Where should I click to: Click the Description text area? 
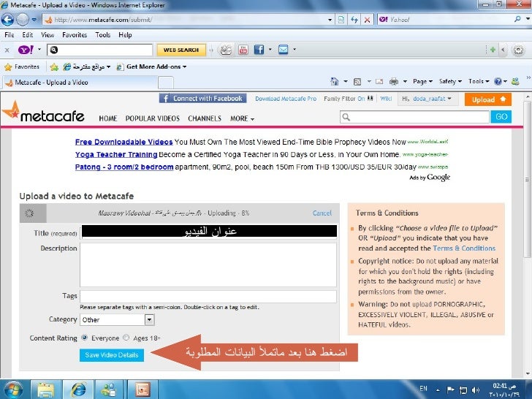[208, 265]
